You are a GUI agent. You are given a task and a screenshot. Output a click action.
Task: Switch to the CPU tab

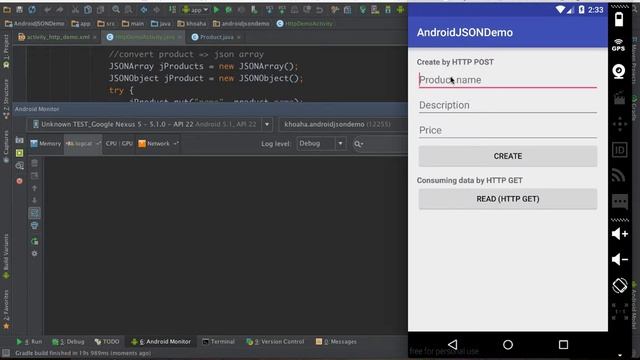pos(111,144)
